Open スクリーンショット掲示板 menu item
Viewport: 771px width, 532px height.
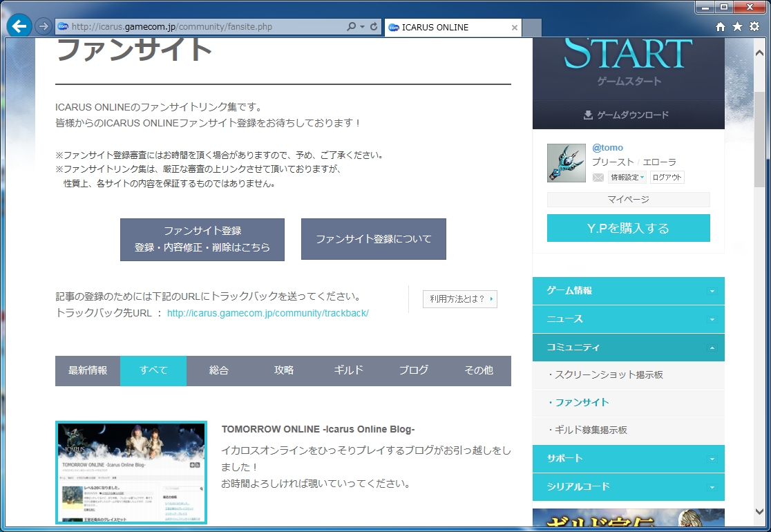629,375
